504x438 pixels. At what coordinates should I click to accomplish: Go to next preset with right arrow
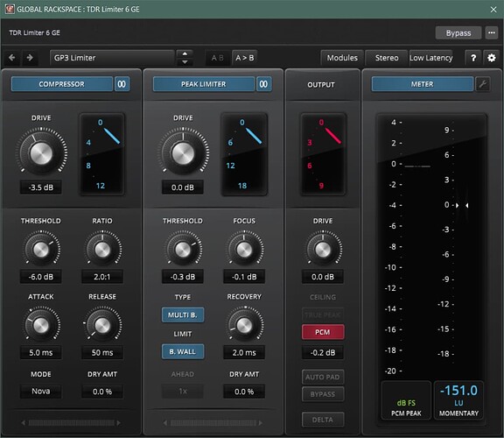coord(30,58)
